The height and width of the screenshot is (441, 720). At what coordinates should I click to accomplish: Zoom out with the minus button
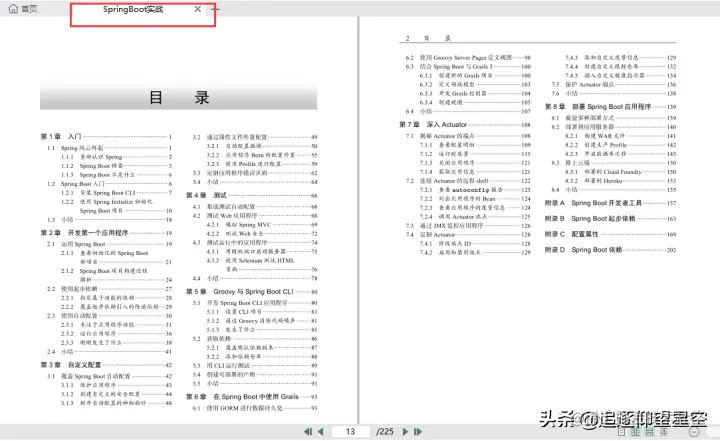coord(694,431)
